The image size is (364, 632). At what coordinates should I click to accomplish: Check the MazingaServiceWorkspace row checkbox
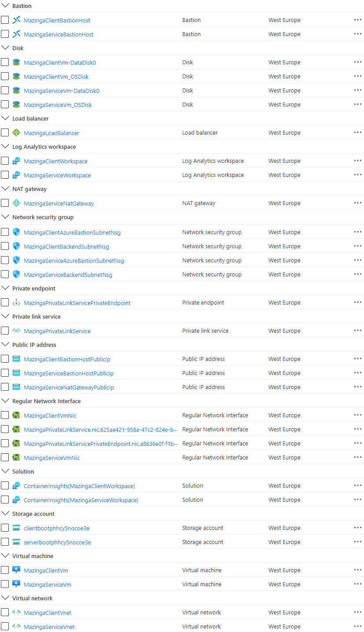tap(5, 175)
